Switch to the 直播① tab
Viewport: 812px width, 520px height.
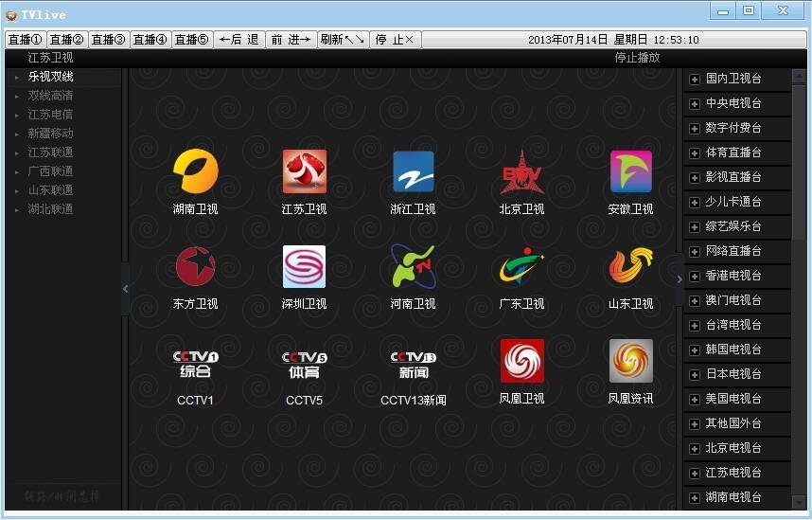point(26,40)
